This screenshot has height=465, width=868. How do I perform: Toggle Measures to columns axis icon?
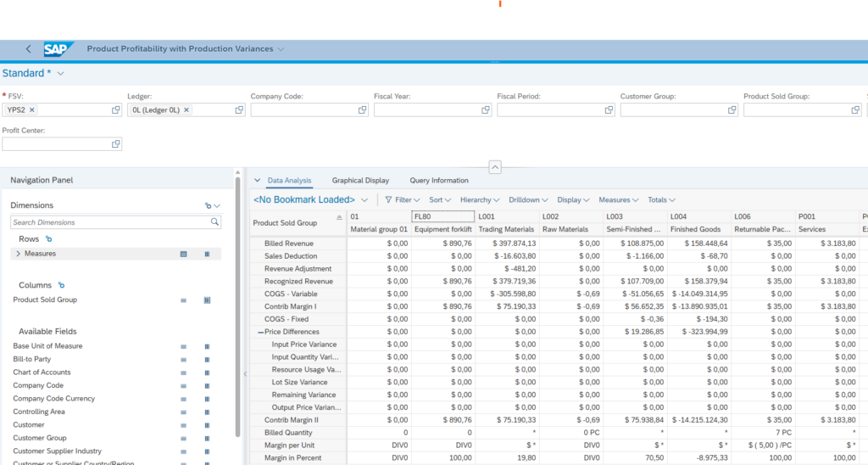tap(207, 254)
